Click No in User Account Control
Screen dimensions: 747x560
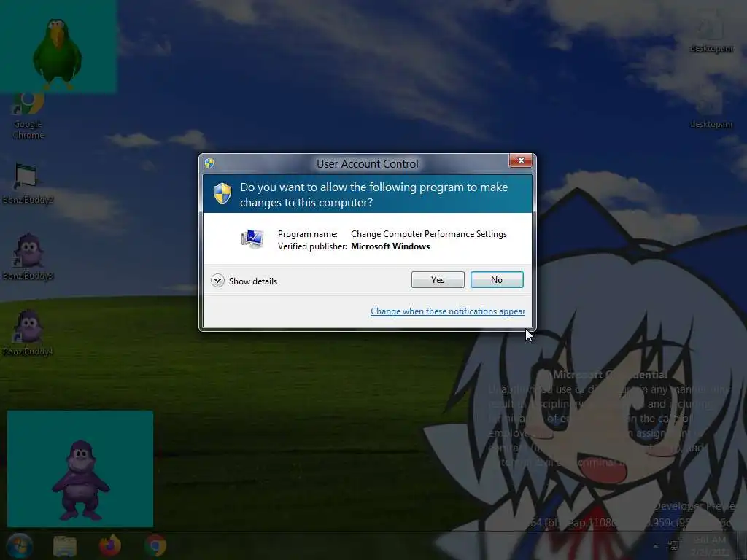[496, 280]
